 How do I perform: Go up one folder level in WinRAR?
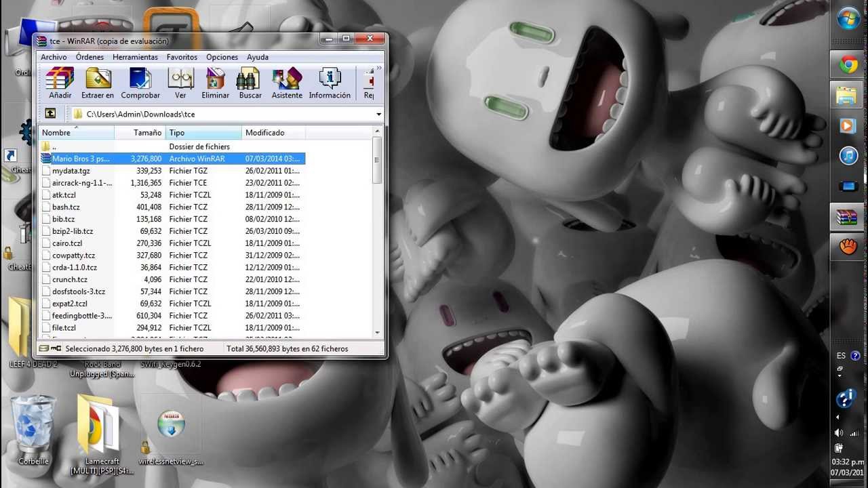pyautogui.click(x=50, y=114)
